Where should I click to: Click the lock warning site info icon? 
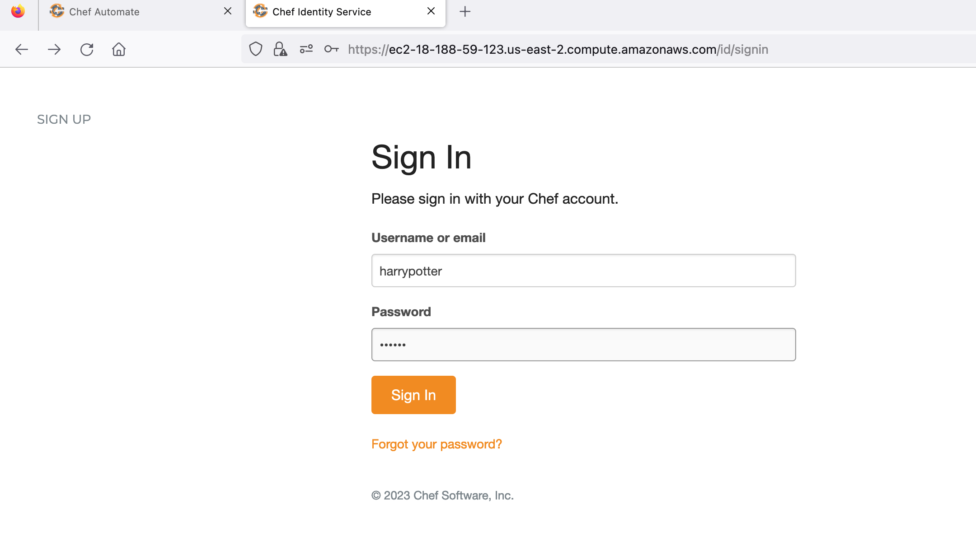280,49
